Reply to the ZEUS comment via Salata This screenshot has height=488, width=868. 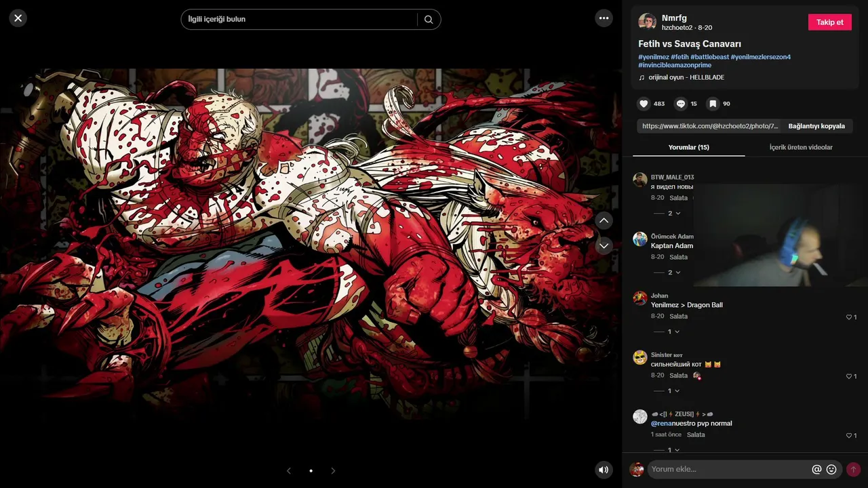696,434
